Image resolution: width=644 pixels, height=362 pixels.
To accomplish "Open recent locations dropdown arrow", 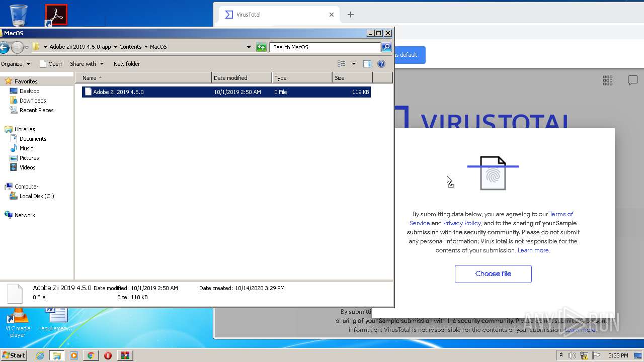I will [x=27, y=47].
